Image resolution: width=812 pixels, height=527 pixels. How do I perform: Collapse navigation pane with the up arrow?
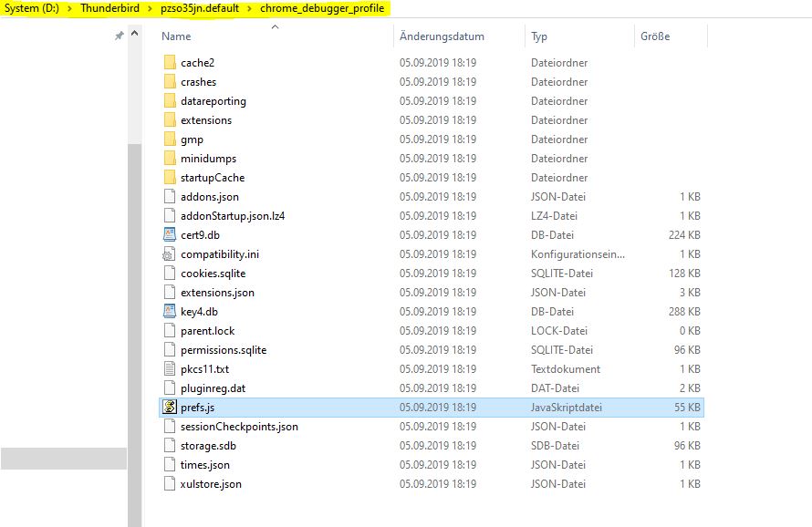(x=135, y=34)
